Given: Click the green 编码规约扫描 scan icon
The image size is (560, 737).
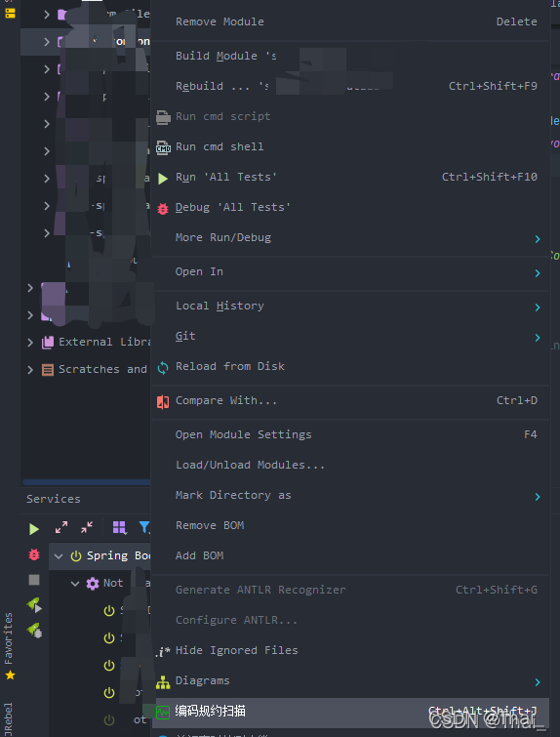Looking at the screenshot, I should point(163,712).
